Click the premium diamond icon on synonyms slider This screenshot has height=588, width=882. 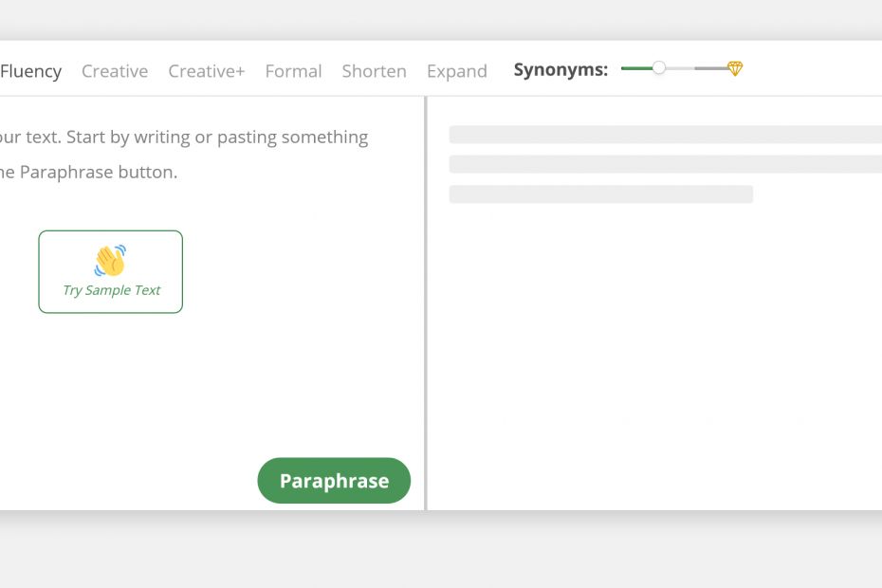coord(735,68)
